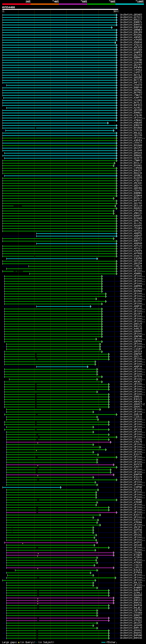This screenshot has height=644, width=146.
Task: Select the UniRef100_Q3E956 hit label
Action: tap(131, 259)
